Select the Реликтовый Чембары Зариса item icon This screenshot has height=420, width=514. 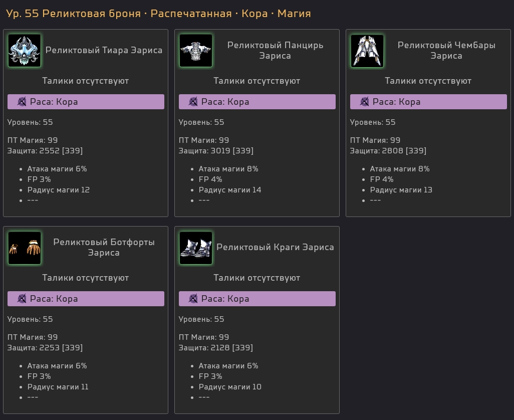[x=367, y=51]
